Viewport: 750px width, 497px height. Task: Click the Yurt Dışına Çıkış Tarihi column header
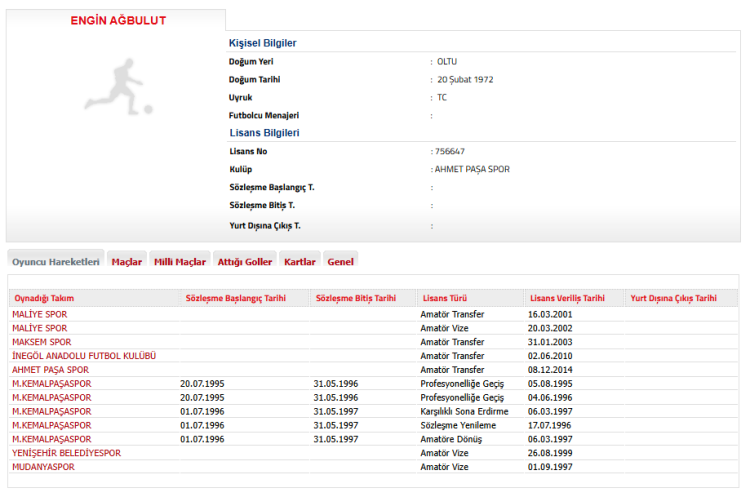click(x=673, y=298)
